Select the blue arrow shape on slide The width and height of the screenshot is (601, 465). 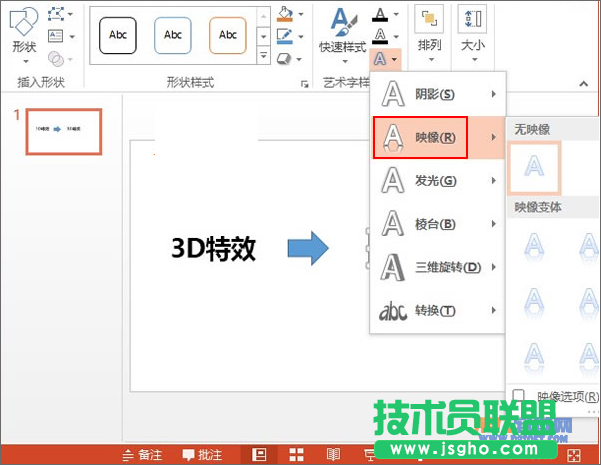tap(308, 248)
